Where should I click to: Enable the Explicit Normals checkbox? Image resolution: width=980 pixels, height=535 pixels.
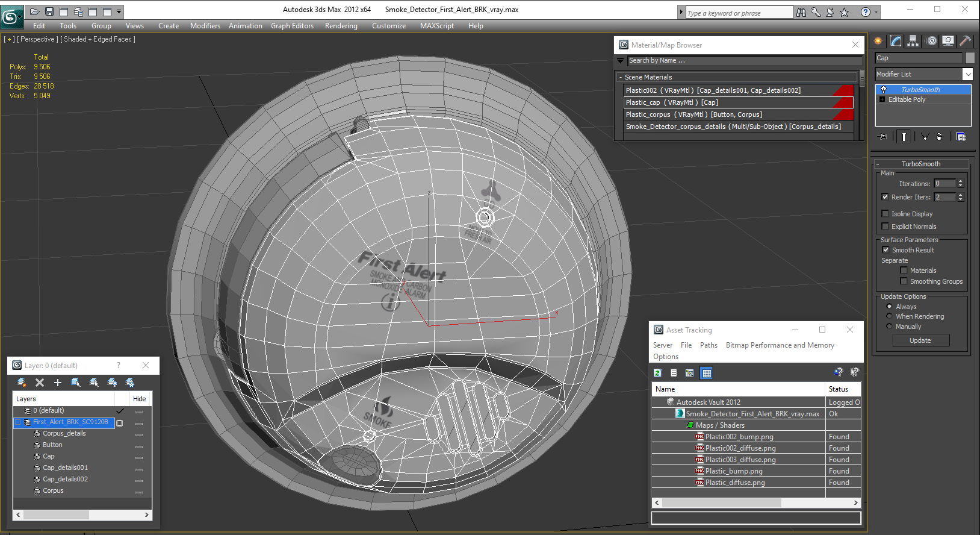click(x=885, y=227)
